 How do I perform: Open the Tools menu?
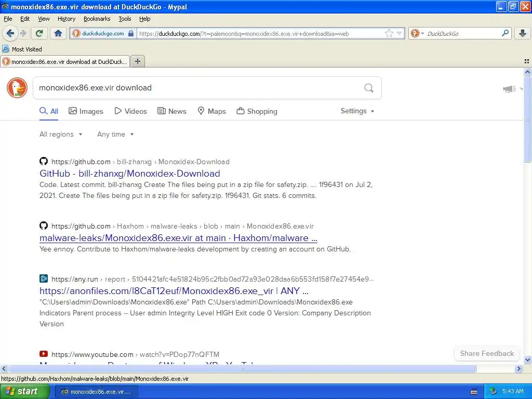(x=125, y=19)
